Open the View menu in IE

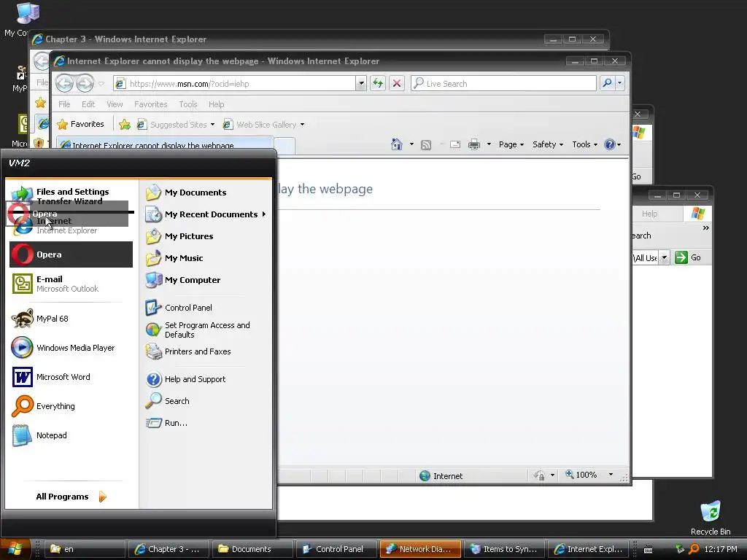pos(115,104)
